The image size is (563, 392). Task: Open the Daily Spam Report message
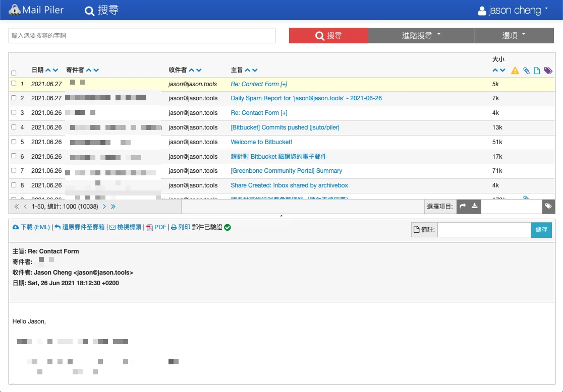pyautogui.click(x=306, y=98)
